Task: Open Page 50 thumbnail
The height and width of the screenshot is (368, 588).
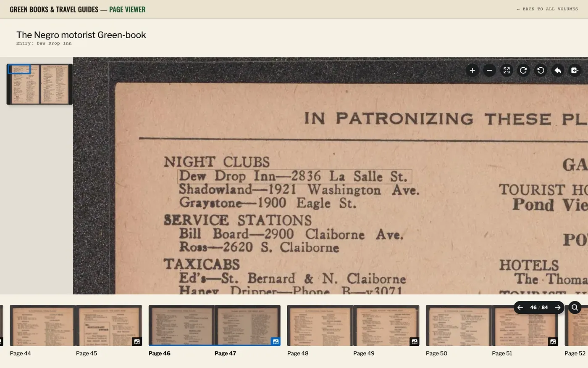Action: pos(459,326)
